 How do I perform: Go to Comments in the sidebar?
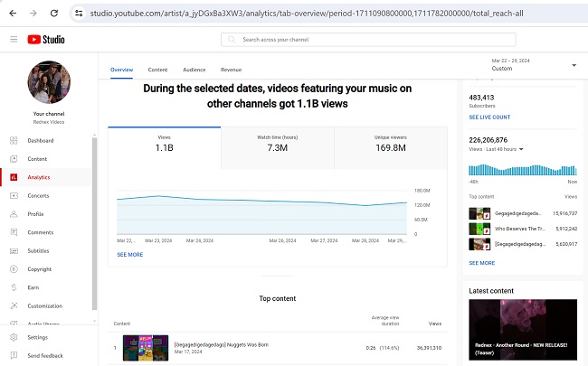pos(41,232)
